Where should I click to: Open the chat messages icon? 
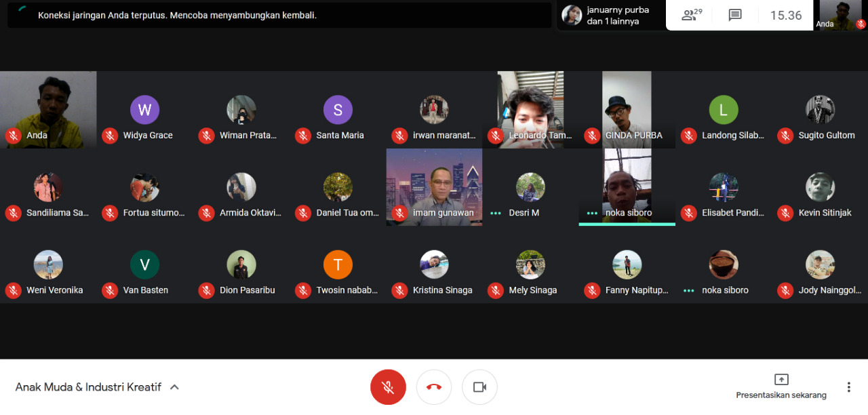coord(735,15)
